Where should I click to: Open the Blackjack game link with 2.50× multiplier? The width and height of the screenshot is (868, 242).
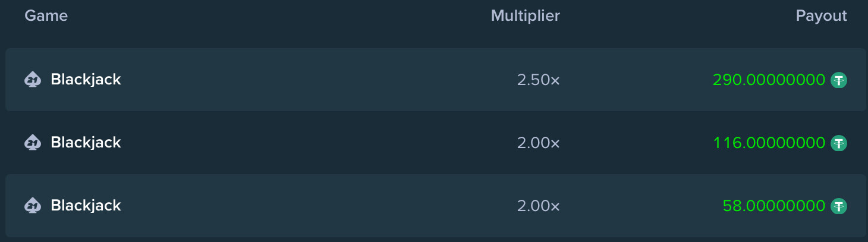(86, 80)
